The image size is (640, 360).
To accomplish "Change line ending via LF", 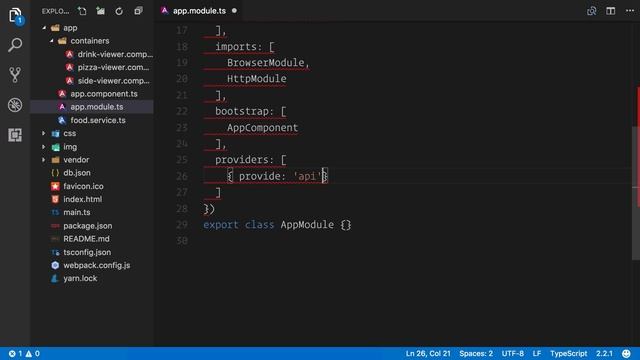I will 537,353.
